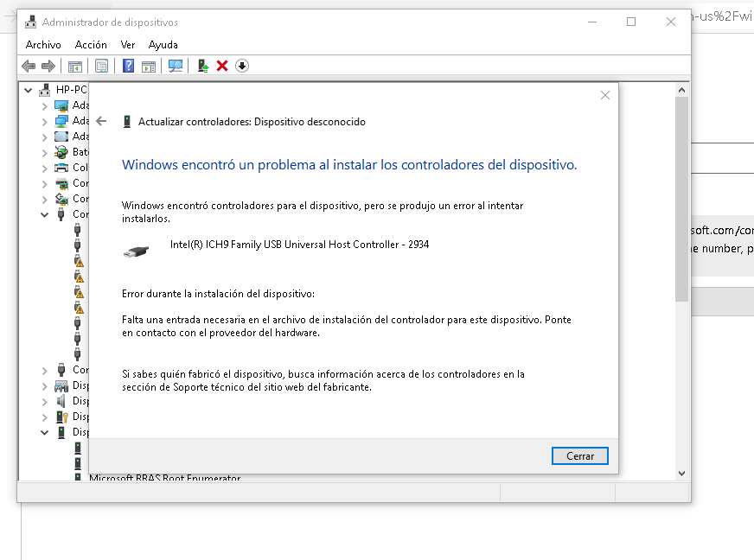Click the HP-PC computer icon in tree
The width and height of the screenshot is (754, 560).
click(45, 89)
